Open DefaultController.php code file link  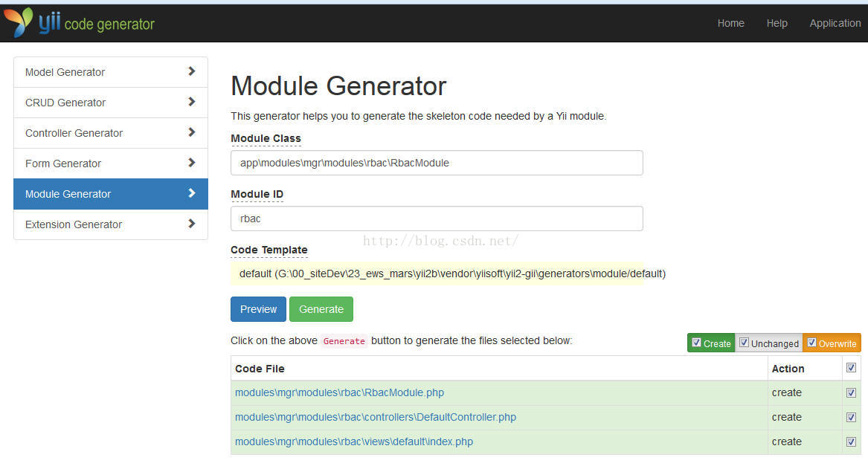coord(376,417)
